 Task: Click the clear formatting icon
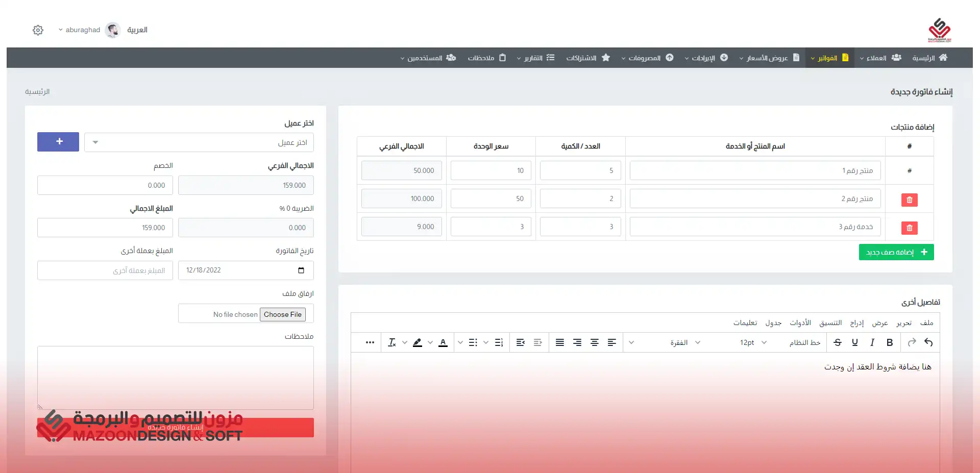[391, 342]
